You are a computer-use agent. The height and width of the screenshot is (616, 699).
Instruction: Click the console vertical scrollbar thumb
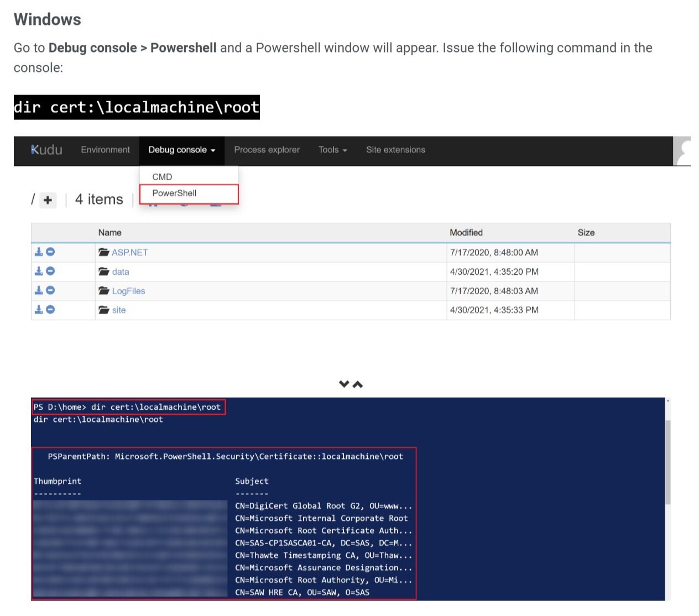point(667,462)
